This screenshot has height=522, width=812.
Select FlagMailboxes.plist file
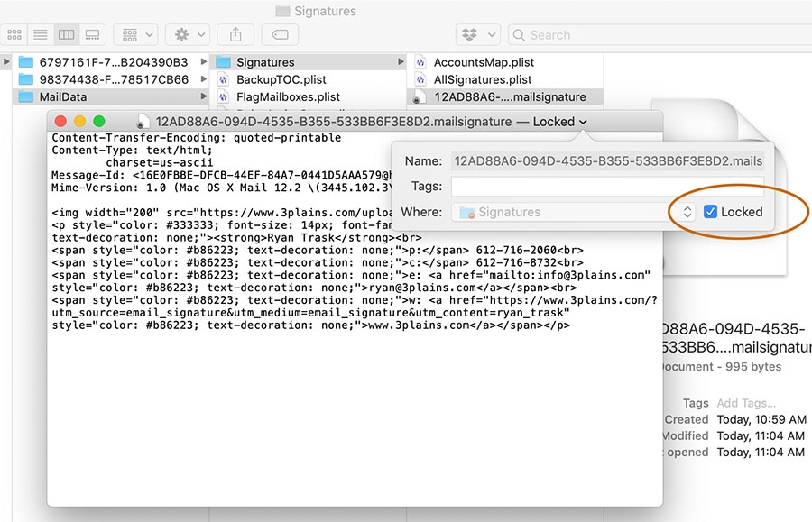309,96
